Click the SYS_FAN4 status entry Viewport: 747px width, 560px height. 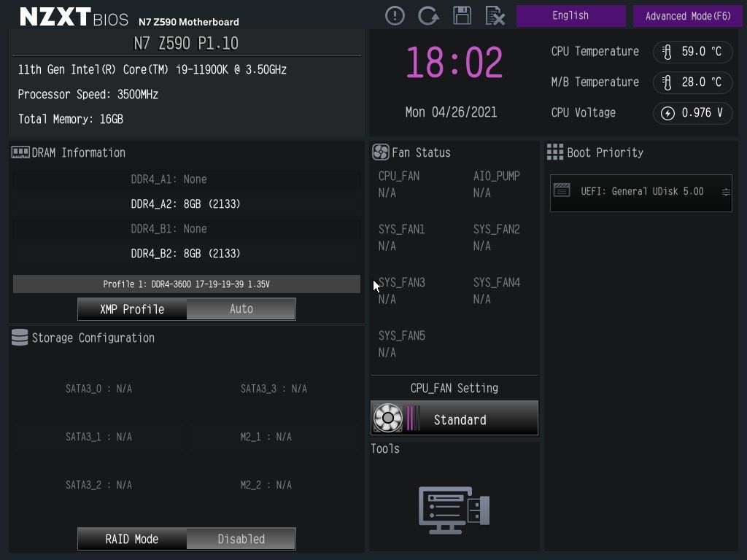(x=496, y=291)
